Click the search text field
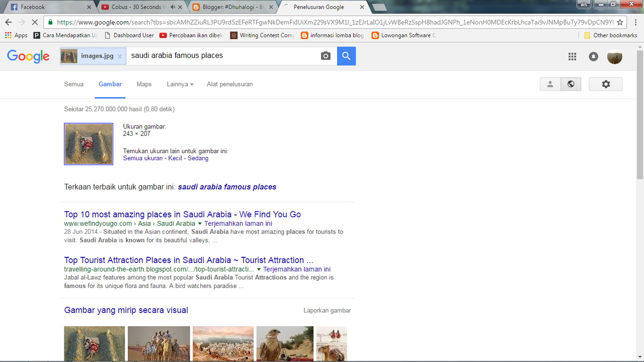644x362 pixels. tap(222, 56)
